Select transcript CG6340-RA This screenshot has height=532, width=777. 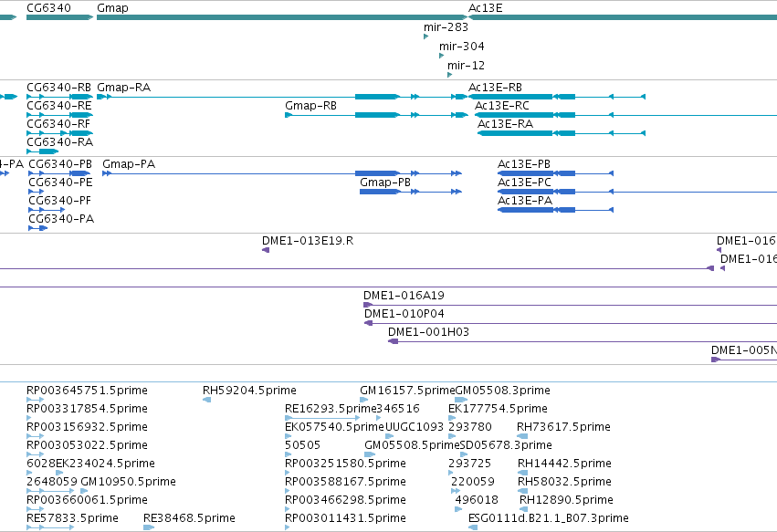(x=59, y=142)
